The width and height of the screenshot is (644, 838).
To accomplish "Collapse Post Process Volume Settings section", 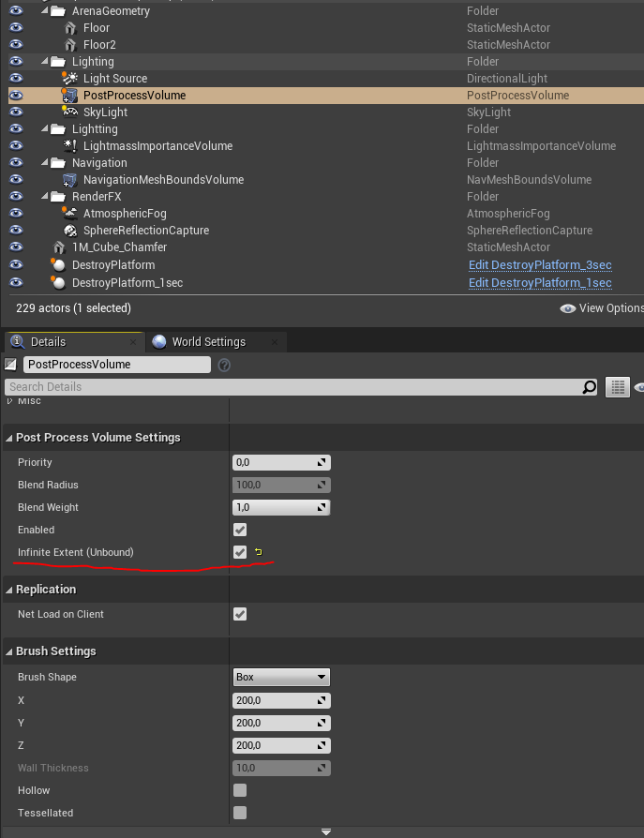I will pos(9,438).
